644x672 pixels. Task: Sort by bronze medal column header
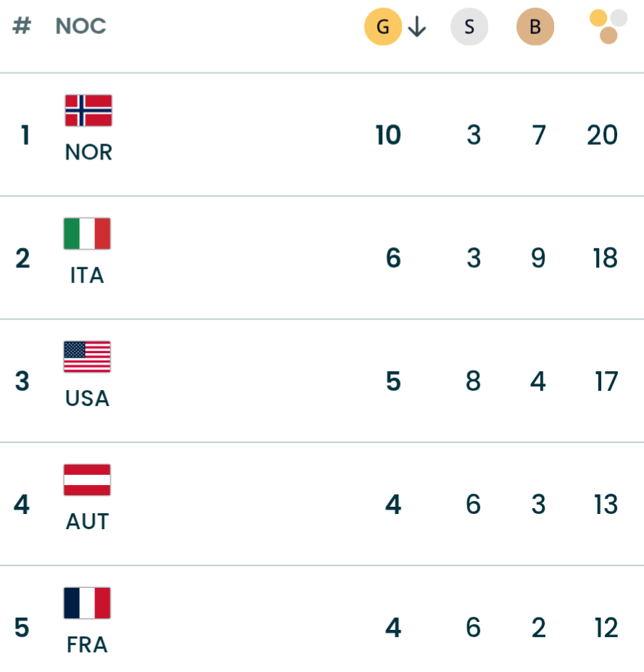point(535,28)
